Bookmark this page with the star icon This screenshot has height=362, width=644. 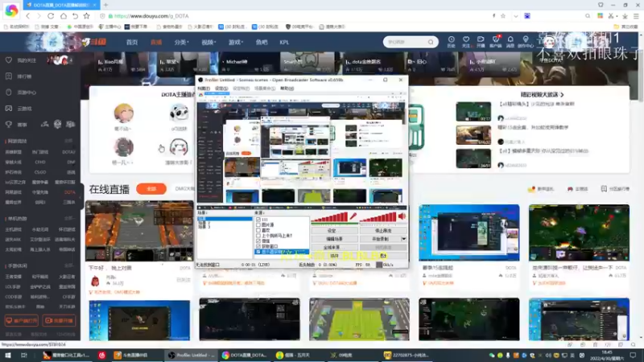pyautogui.click(x=86, y=16)
